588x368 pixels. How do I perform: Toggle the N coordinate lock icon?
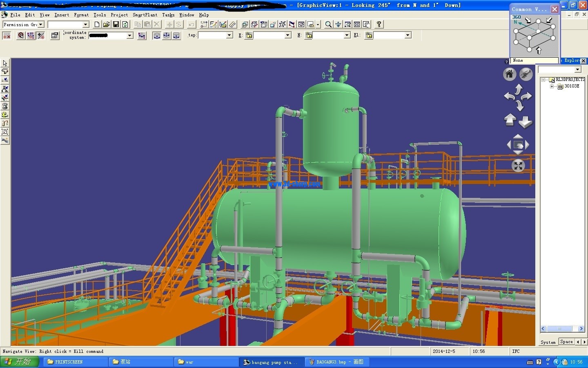click(309, 36)
